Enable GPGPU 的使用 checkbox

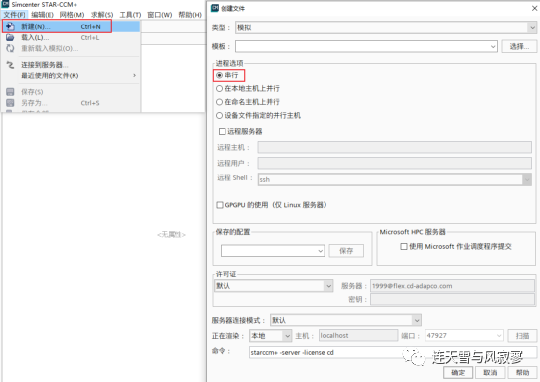pyautogui.click(x=220, y=205)
